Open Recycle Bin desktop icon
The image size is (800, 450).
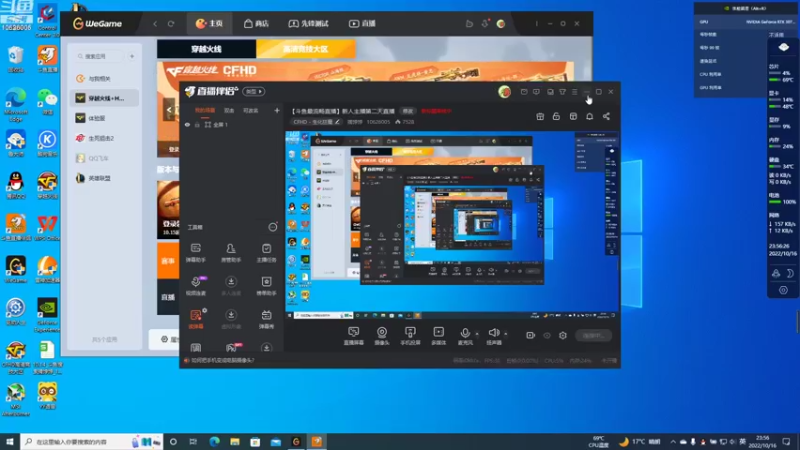tap(16, 59)
